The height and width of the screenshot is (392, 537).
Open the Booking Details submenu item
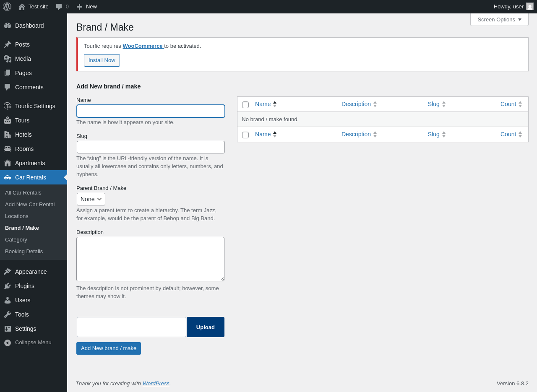(x=24, y=252)
